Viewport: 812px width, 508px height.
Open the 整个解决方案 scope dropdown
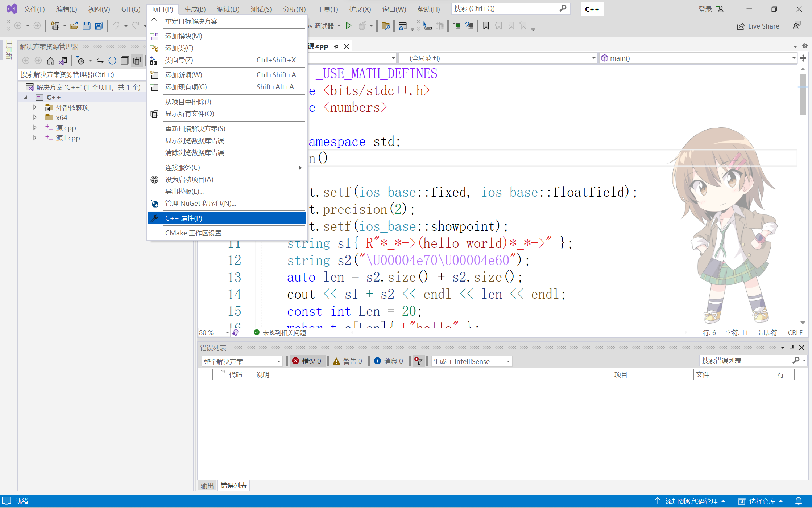(242, 361)
